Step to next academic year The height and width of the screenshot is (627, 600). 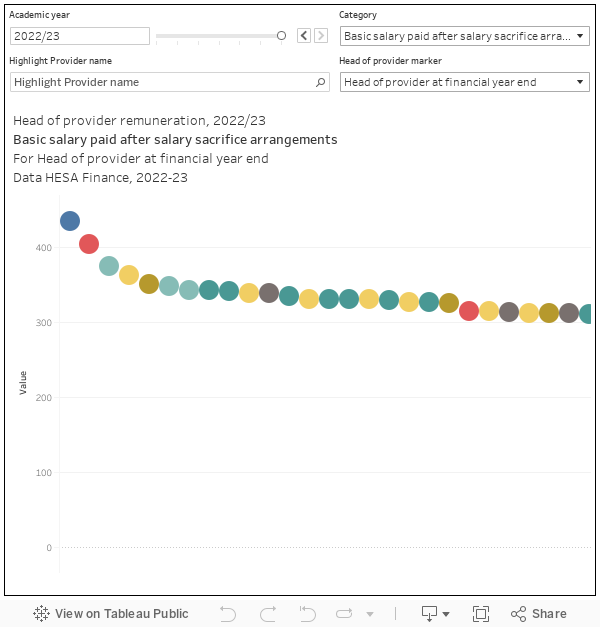pos(321,36)
